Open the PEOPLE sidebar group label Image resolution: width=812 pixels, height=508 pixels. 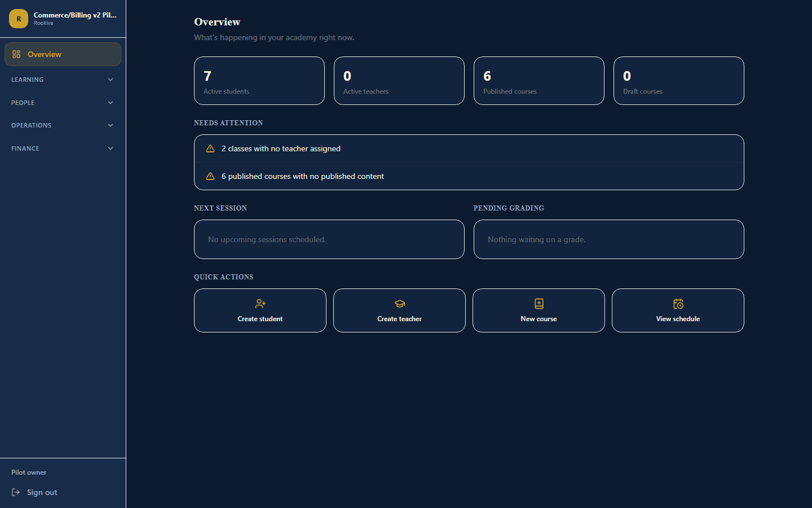point(23,103)
